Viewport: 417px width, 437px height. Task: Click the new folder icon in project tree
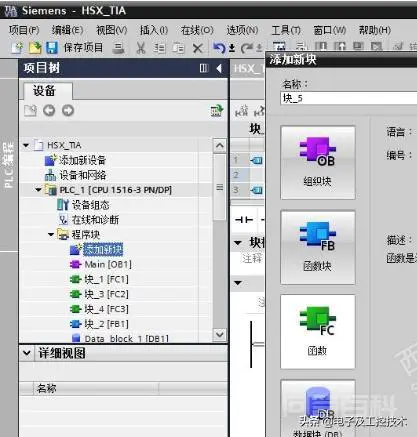pos(30,111)
